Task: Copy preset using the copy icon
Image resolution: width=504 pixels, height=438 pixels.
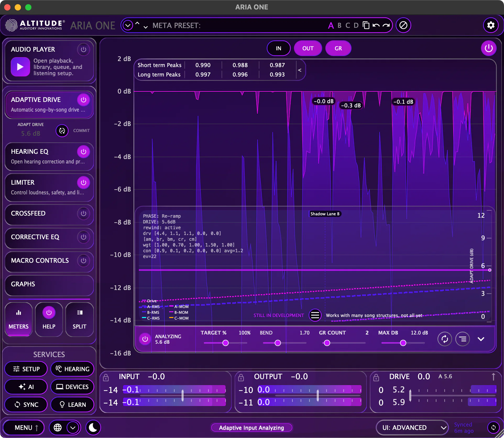Action: 366,25
